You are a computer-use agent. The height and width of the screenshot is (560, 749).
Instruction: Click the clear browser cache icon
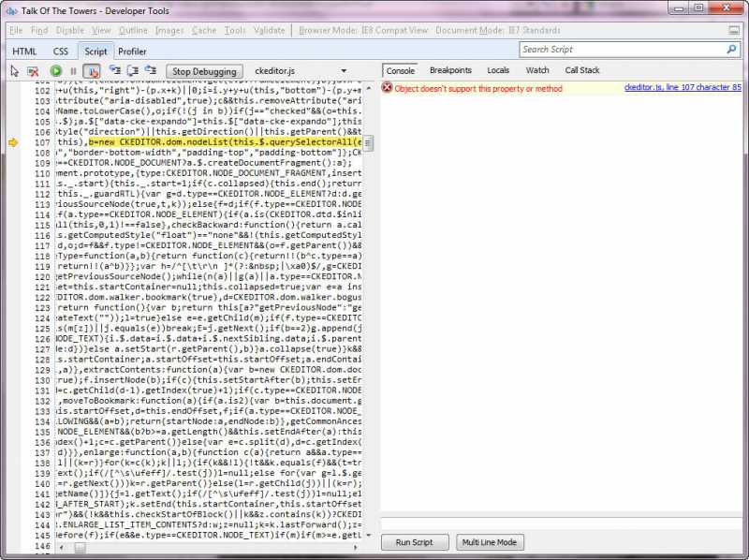(34, 70)
